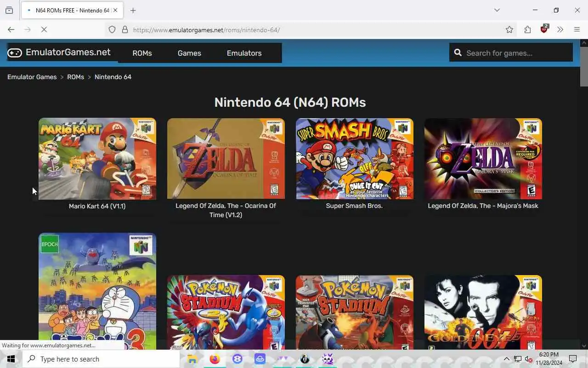Open the Pokemon Stadium 2 cover thumbnail
The height and width of the screenshot is (368, 588).
coord(226,312)
